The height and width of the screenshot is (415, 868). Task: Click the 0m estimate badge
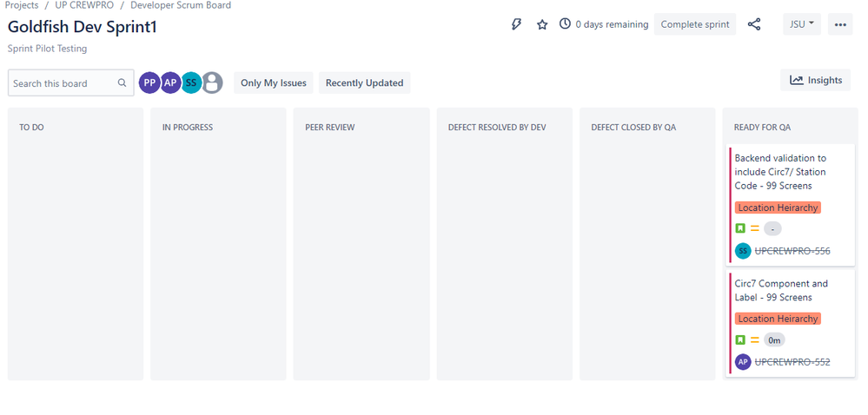tap(774, 339)
